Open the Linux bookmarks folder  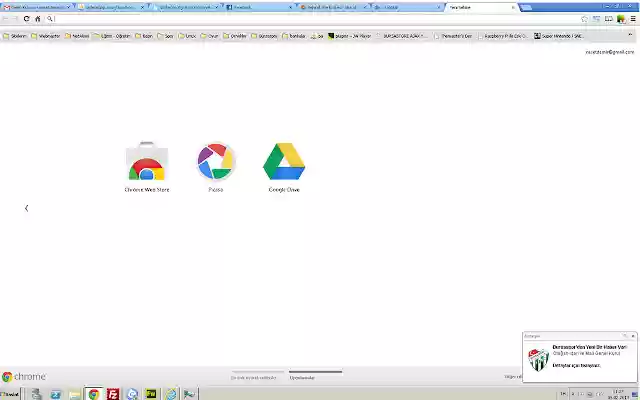coord(187,36)
